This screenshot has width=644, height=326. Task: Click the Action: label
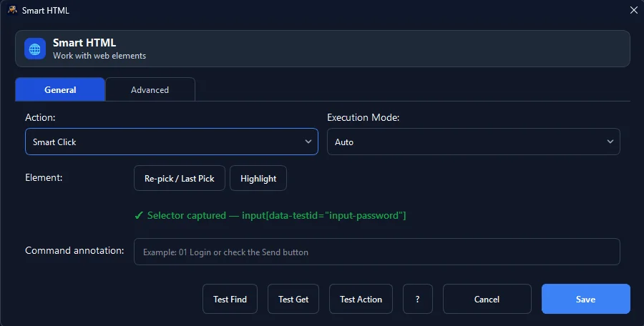pos(40,117)
